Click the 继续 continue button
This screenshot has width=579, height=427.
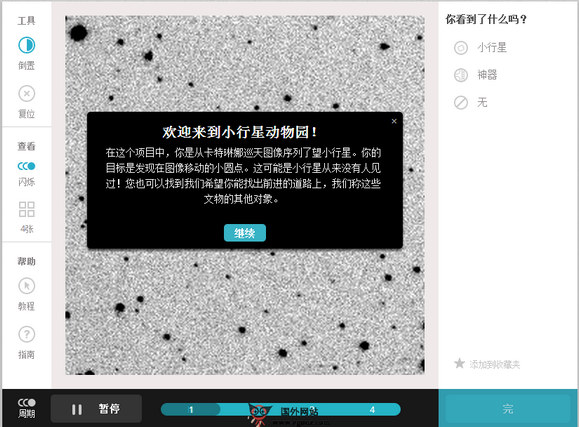[245, 233]
